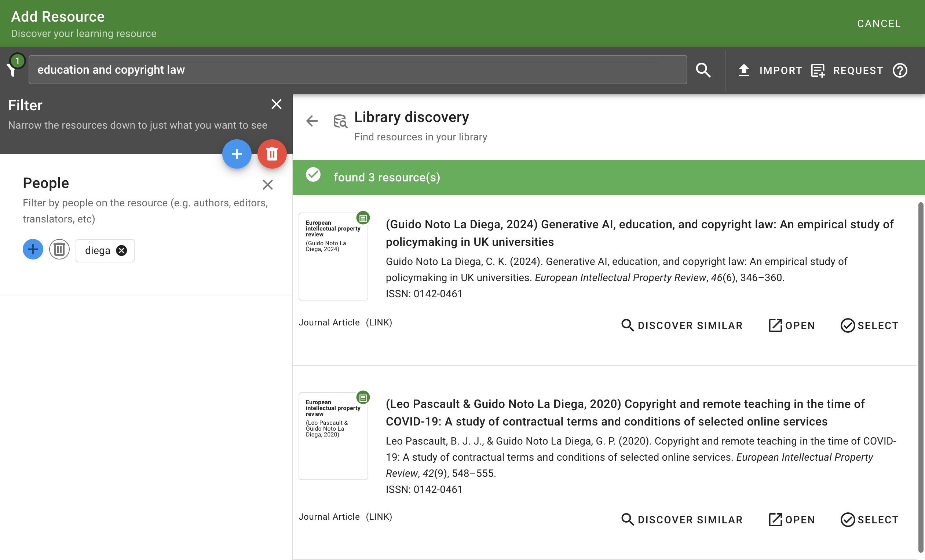This screenshot has height=560, width=925.
Task: Select the Guido Noto La Diega 2024 article
Action: 869,325
